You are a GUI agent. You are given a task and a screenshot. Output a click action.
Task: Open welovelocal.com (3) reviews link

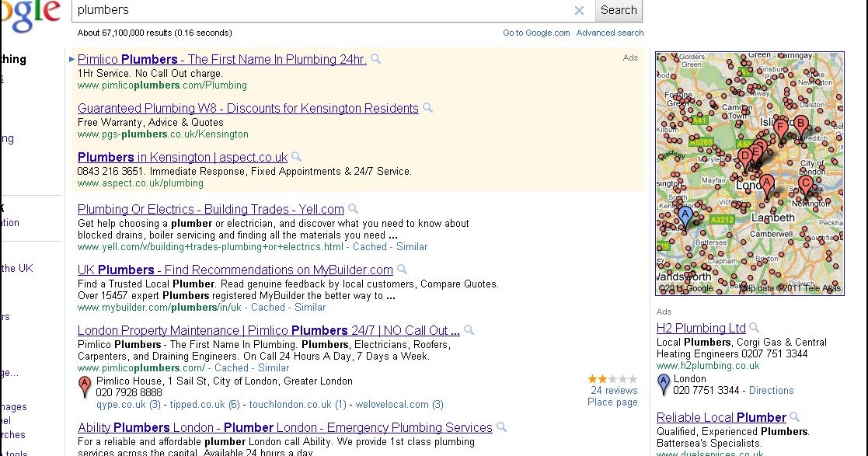point(399,405)
